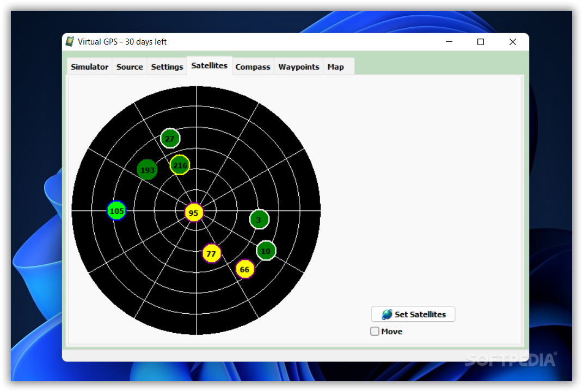The height and width of the screenshot is (392, 583).
Task: Enable the Move checkbox
Action: click(375, 331)
